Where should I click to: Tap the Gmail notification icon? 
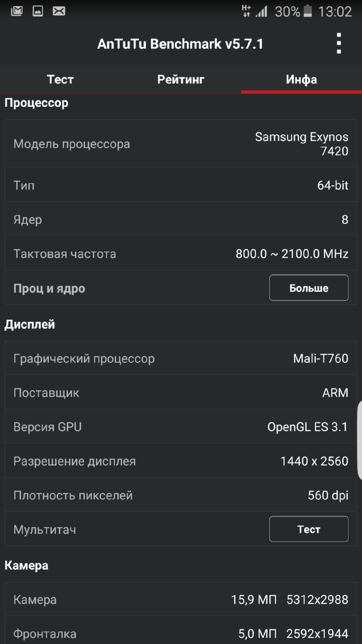point(17,11)
